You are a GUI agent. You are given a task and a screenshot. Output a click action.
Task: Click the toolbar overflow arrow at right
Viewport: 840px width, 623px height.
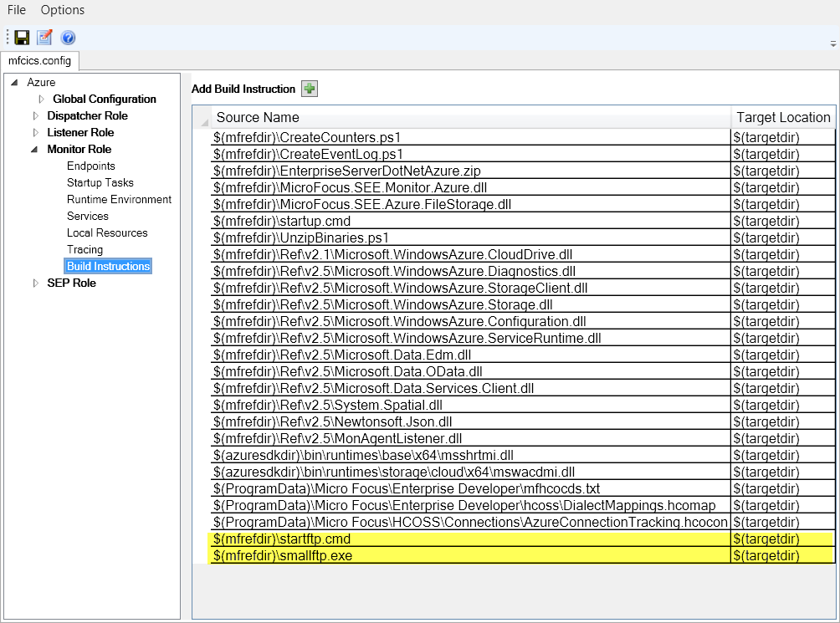click(832, 43)
